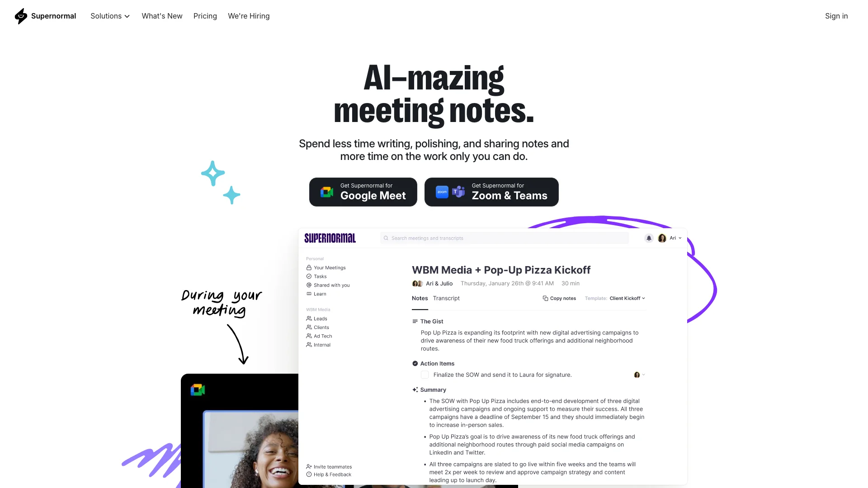868x488 pixels.
Task: Click the notification bell icon
Action: point(649,238)
